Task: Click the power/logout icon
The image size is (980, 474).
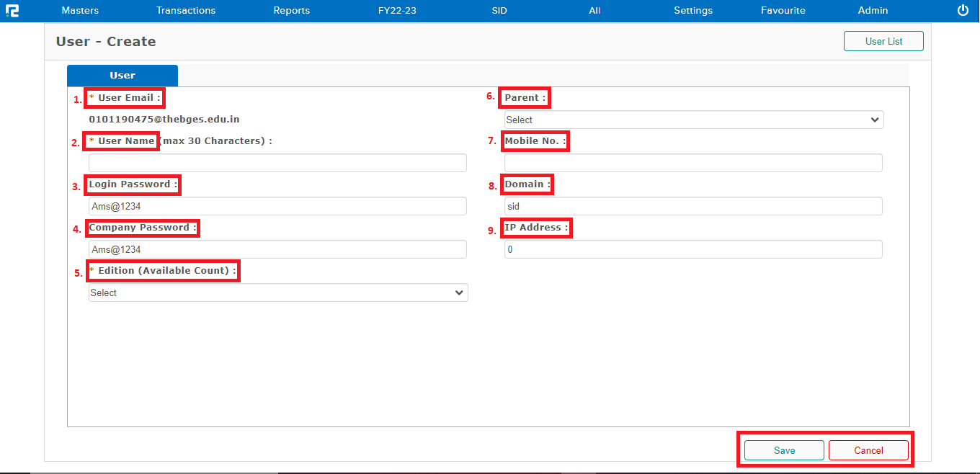Action: (x=963, y=10)
